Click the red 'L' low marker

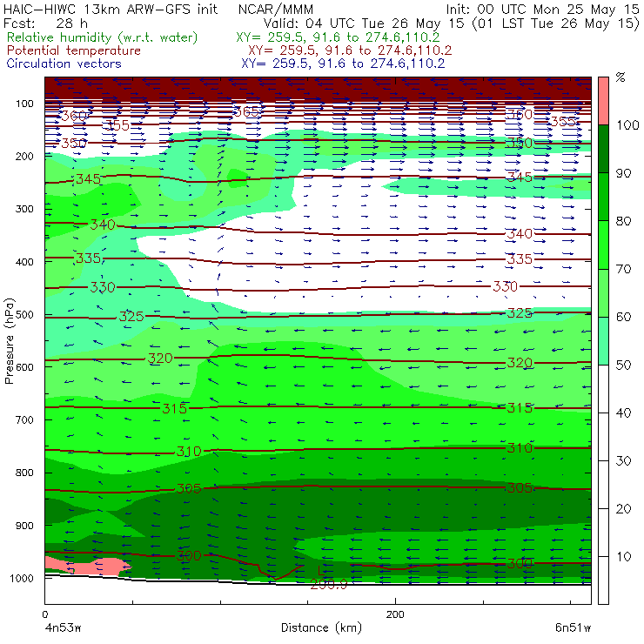coord(321,571)
